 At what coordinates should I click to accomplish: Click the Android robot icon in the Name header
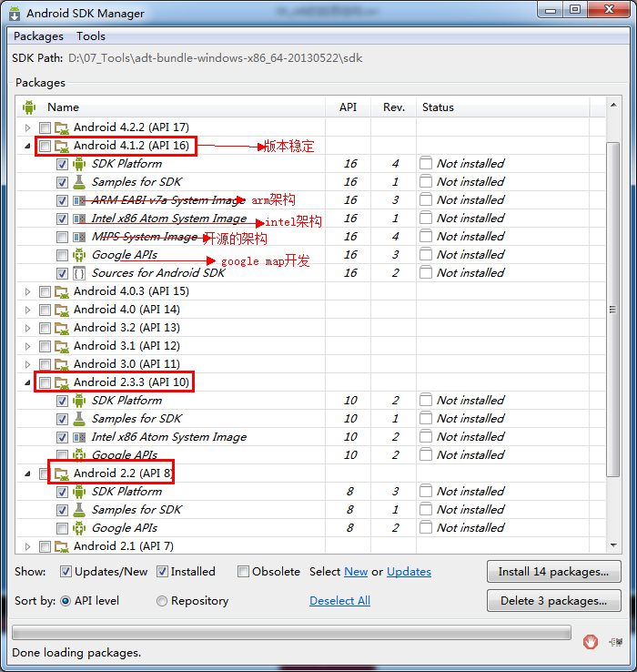click(x=29, y=107)
